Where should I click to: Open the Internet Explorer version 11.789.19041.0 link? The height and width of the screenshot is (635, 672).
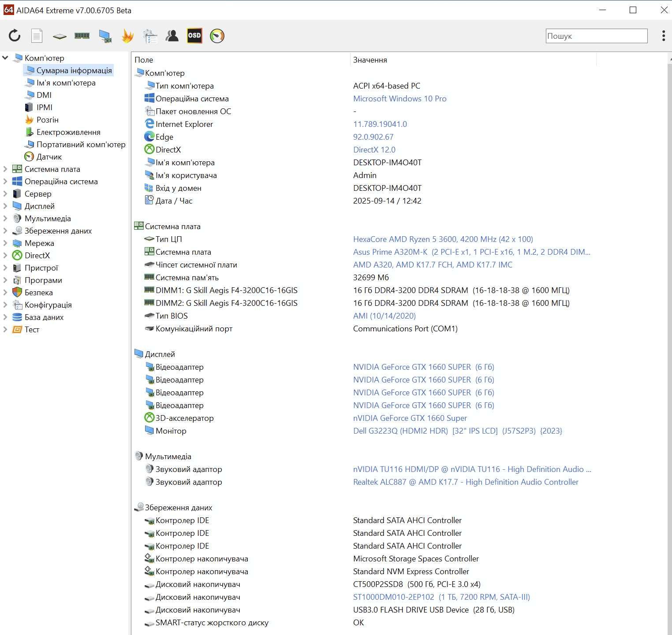(x=380, y=124)
